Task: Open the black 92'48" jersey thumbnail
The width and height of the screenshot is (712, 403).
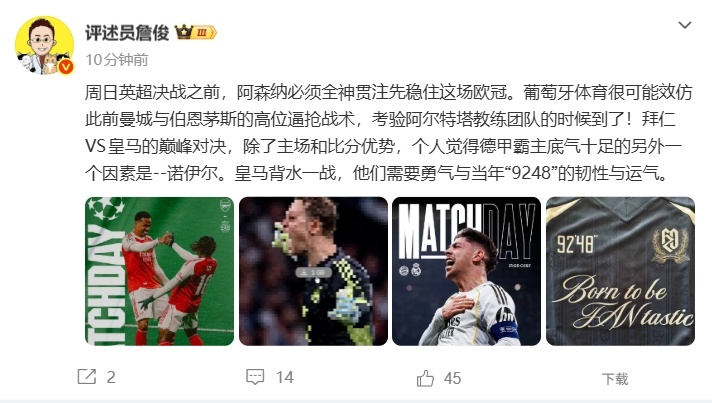Action: [620, 271]
